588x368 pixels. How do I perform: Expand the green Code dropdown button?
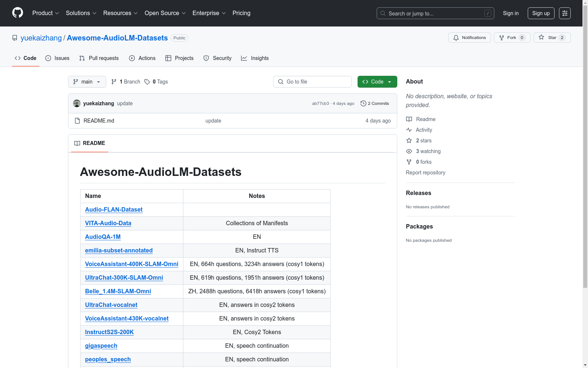[377, 82]
